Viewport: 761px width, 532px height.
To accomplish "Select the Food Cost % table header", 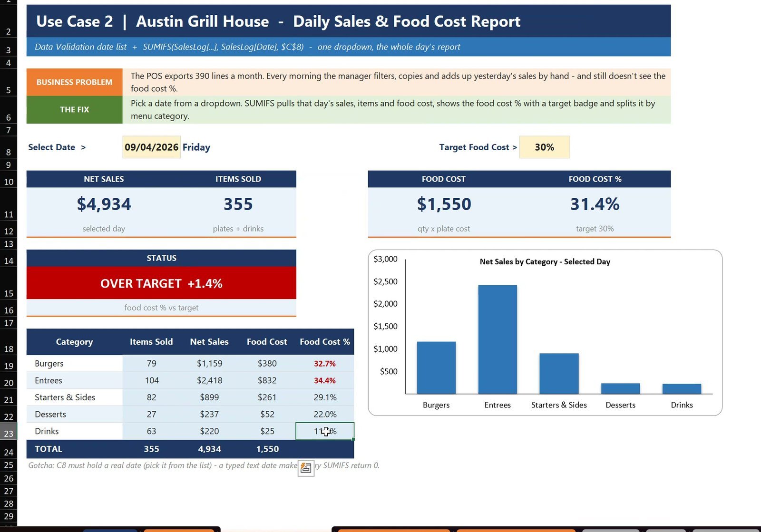I will pyautogui.click(x=325, y=342).
